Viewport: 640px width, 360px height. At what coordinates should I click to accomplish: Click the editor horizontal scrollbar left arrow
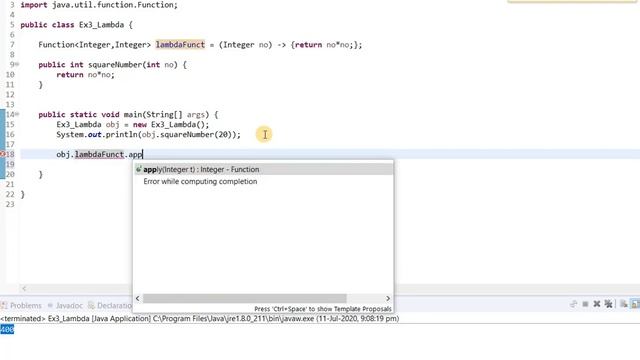click(x=24, y=289)
